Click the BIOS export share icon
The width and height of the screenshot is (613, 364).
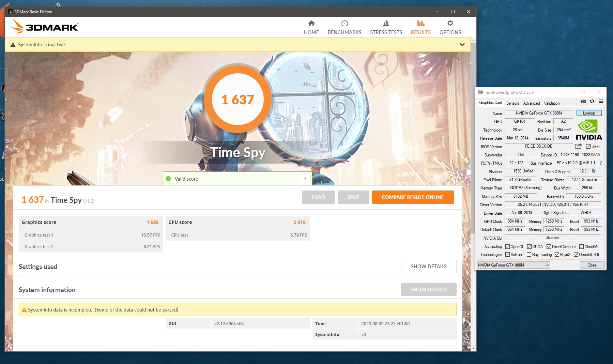[578, 146]
